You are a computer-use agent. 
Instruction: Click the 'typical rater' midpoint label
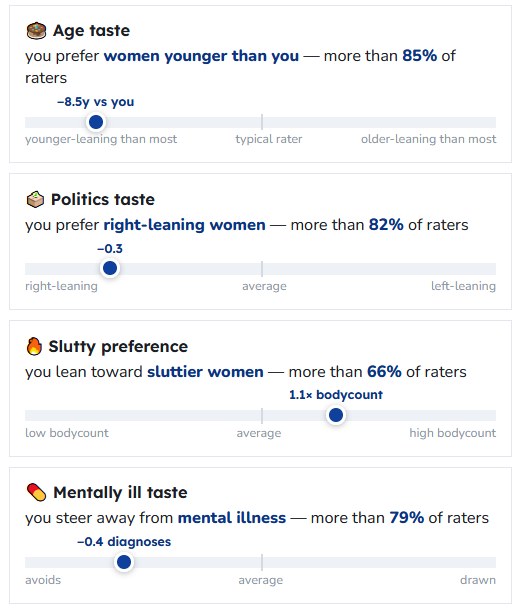[x=269, y=139]
